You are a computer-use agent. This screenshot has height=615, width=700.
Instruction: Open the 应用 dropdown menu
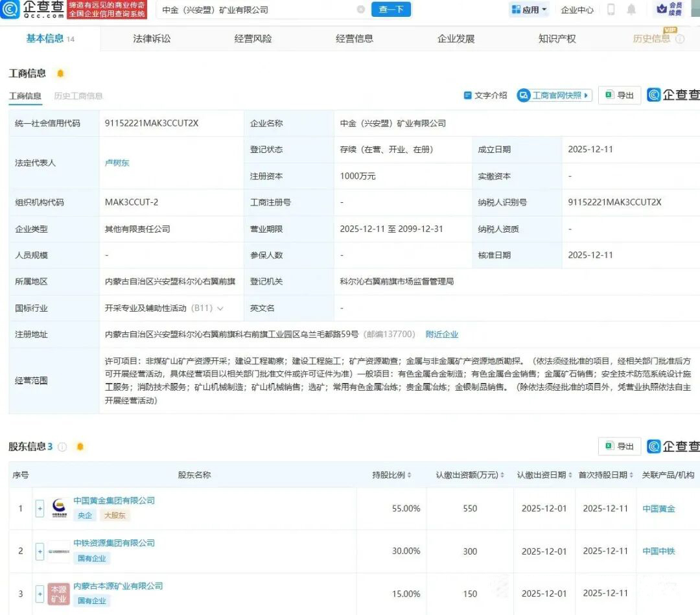pos(529,10)
